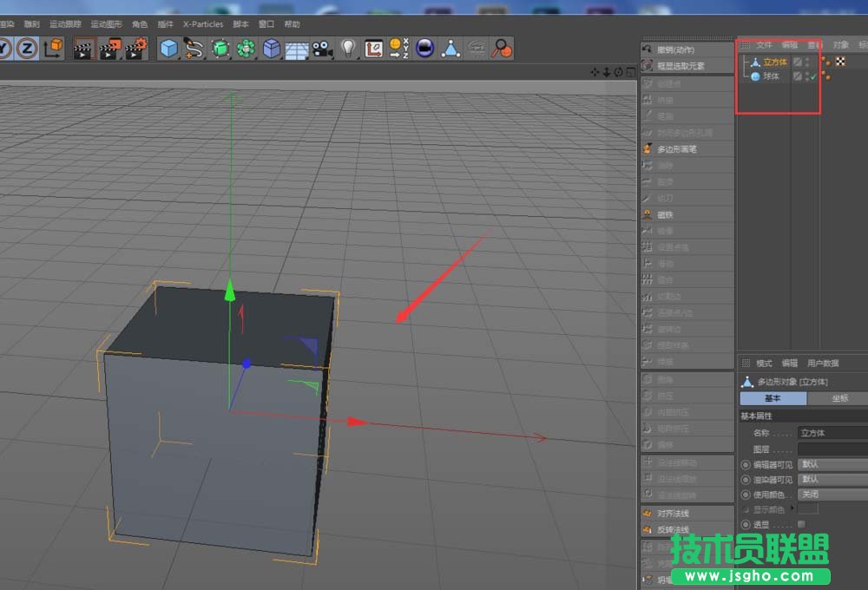Open the 窗口 menu
The image size is (868, 590).
[x=265, y=24]
